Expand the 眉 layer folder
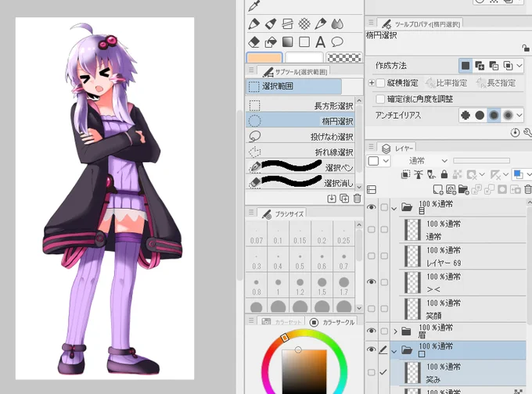 tap(395, 331)
